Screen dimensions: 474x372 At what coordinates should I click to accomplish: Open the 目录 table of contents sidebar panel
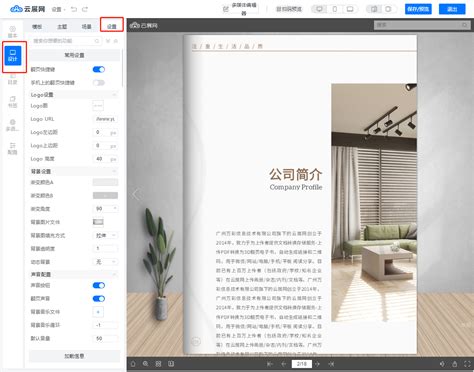tap(13, 79)
